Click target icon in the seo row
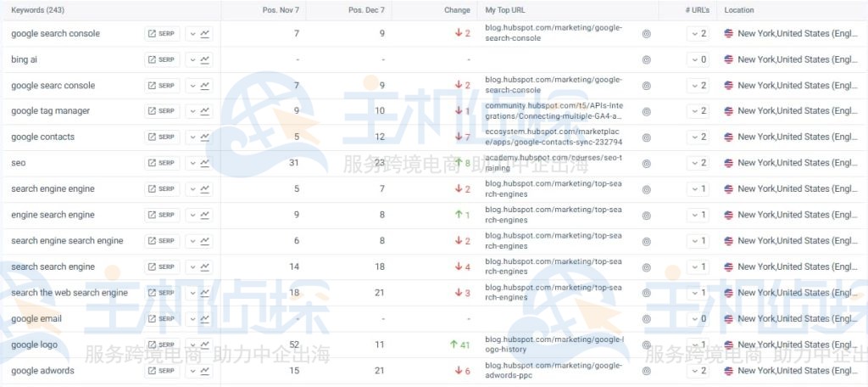This screenshot has height=387, width=868. (646, 164)
